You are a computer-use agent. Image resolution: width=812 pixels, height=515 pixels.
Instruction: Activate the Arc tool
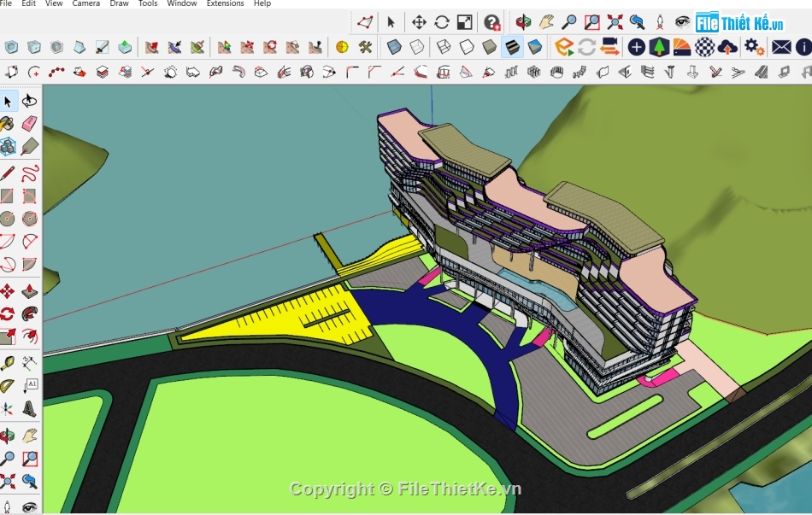(x=7, y=241)
